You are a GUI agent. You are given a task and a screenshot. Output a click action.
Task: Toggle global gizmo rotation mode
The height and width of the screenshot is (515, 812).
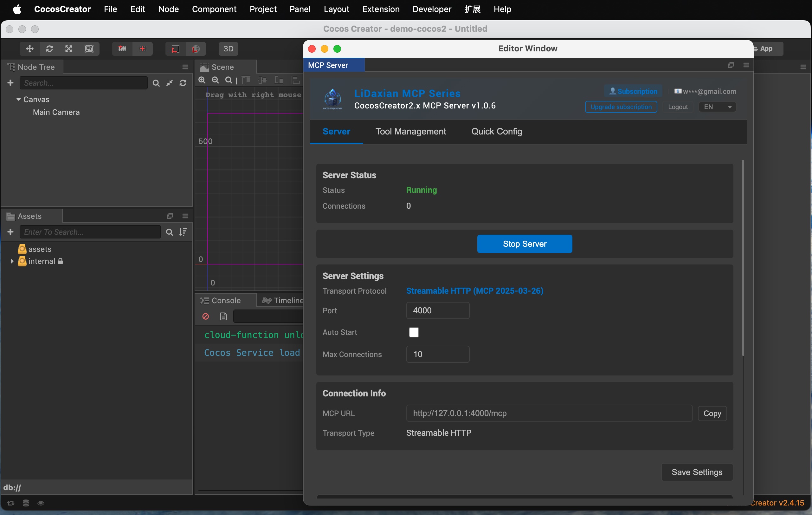(x=196, y=49)
